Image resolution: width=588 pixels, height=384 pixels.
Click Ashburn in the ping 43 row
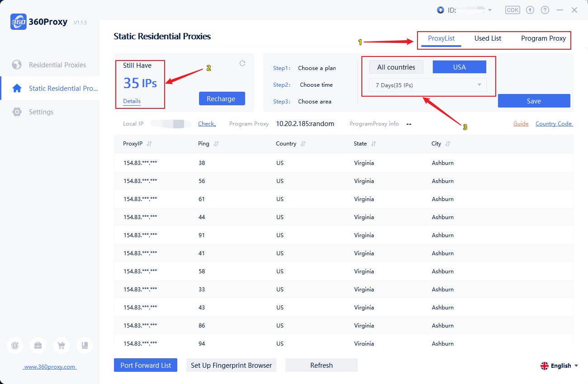[x=443, y=308]
